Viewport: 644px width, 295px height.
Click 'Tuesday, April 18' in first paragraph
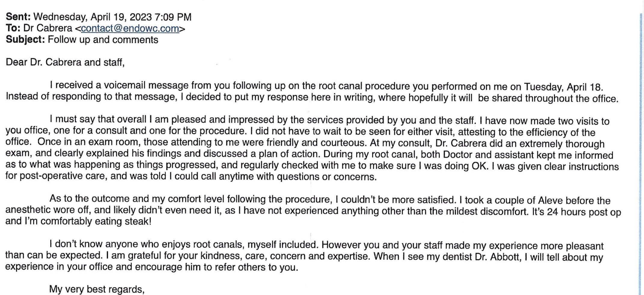[x=563, y=87]
